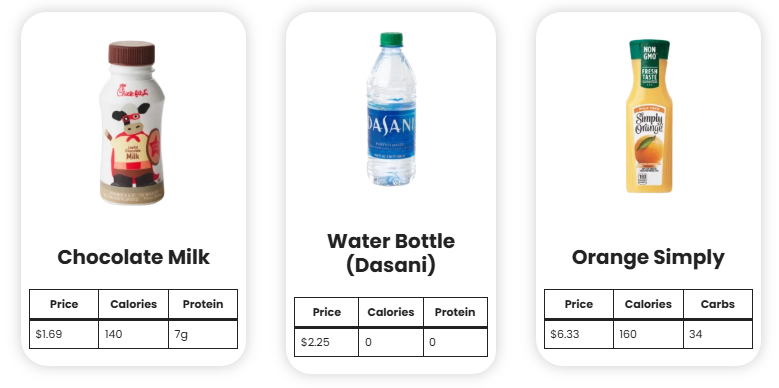This screenshot has height=388, width=779.
Task: Click Calories header in Chocolate Milk table
Action: coord(133,304)
